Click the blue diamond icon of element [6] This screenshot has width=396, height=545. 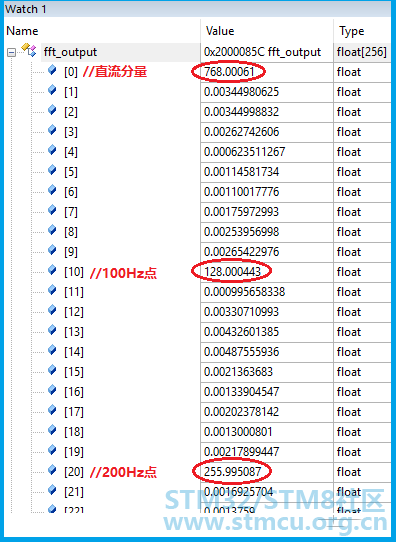52,190
